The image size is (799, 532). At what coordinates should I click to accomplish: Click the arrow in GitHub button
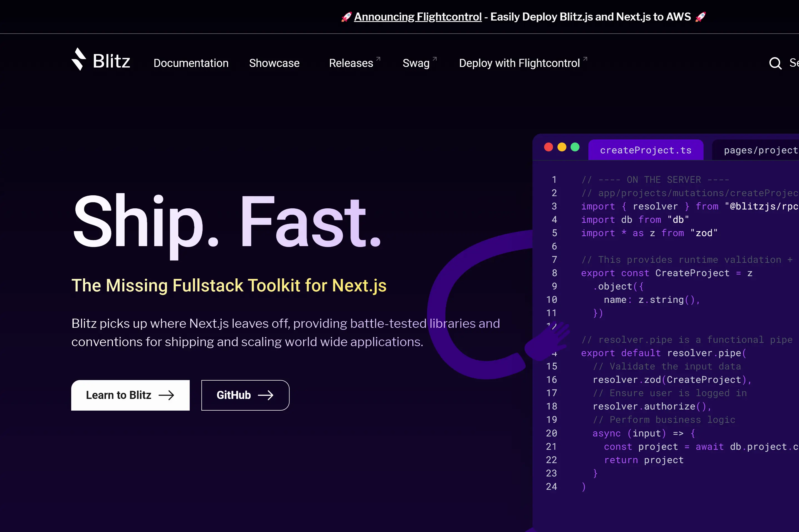click(x=266, y=395)
